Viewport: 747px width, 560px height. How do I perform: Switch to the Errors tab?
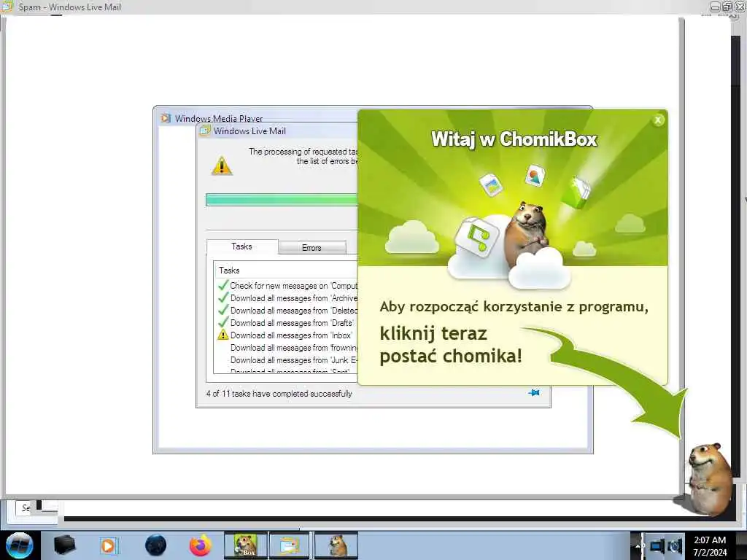312,248
